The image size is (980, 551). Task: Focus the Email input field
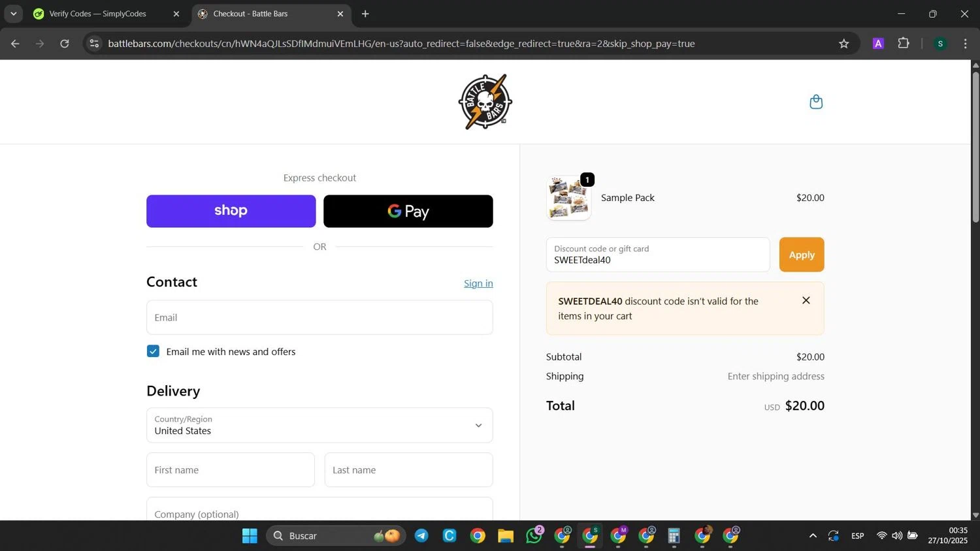click(319, 317)
